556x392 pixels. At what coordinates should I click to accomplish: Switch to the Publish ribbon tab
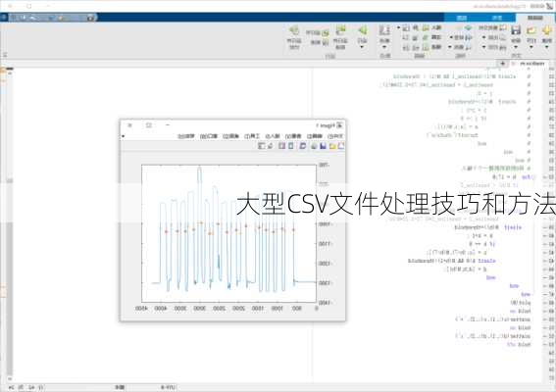pos(497,18)
